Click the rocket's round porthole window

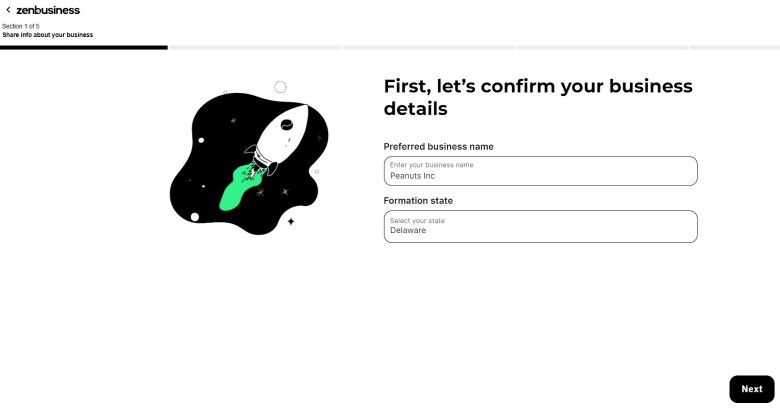(287, 125)
